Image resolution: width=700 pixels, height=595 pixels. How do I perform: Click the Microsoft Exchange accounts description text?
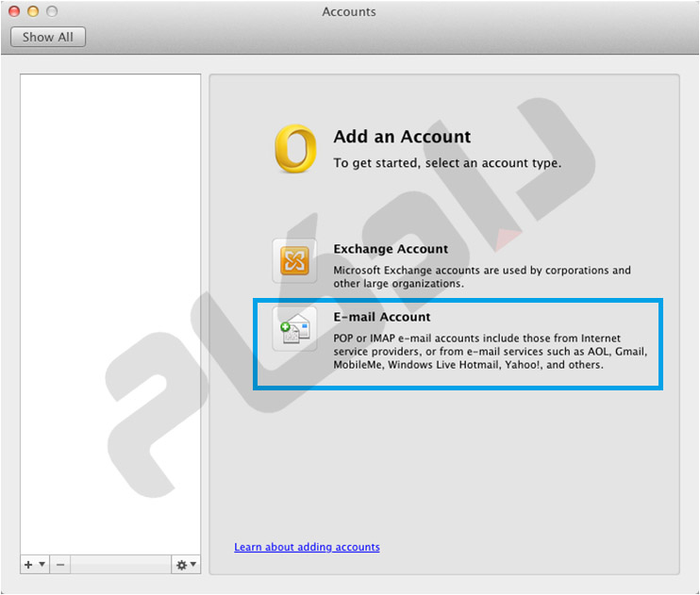(482, 276)
